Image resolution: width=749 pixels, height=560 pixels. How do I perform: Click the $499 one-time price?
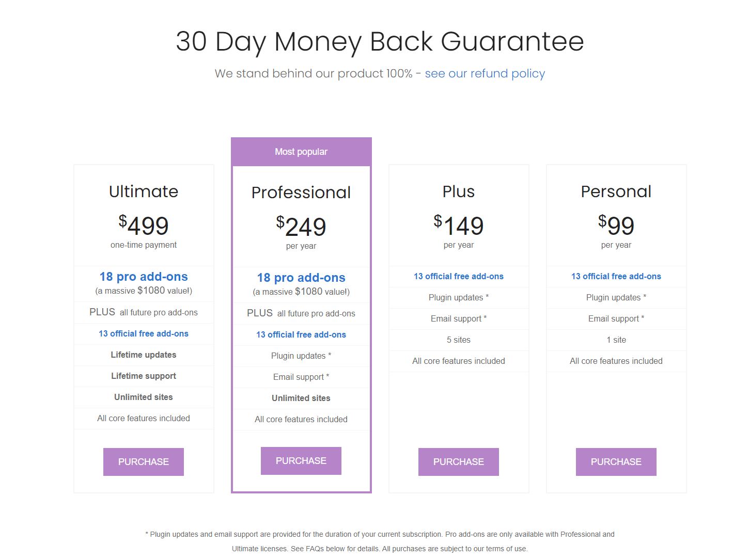tap(144, 226)
